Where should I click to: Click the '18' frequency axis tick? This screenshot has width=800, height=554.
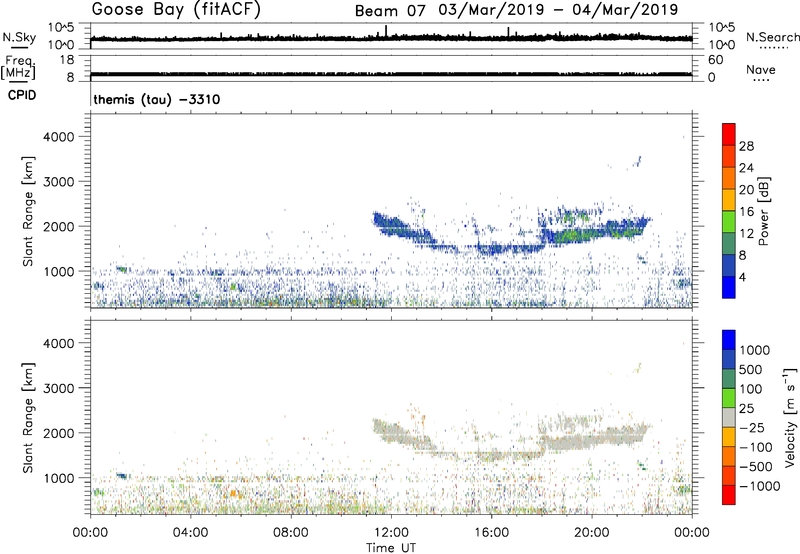(x=67, y=60)
